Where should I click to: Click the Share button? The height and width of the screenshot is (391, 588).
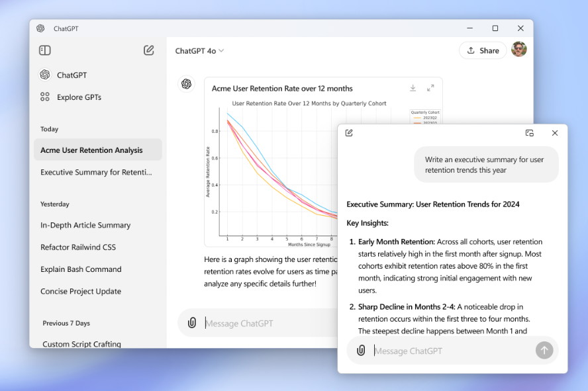click(483, 50)
